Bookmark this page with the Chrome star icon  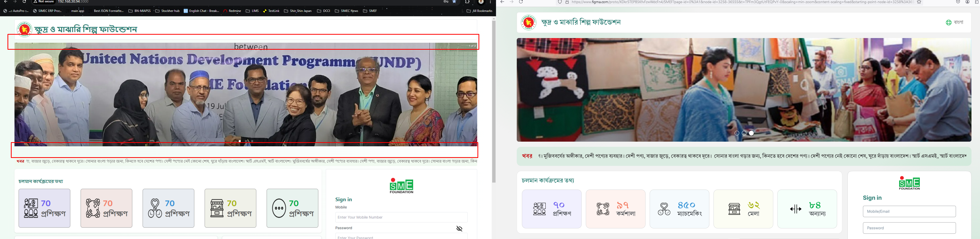tap(454, 2)
